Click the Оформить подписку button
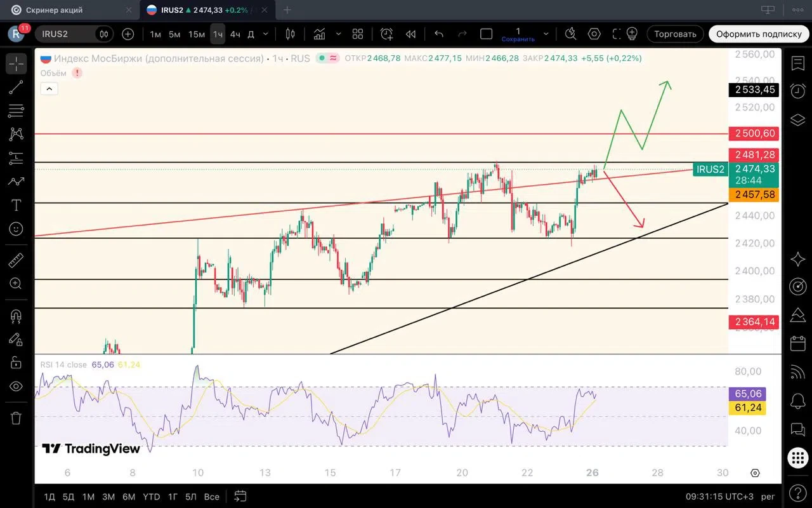 pyautogui.click(x=760, y=34)
